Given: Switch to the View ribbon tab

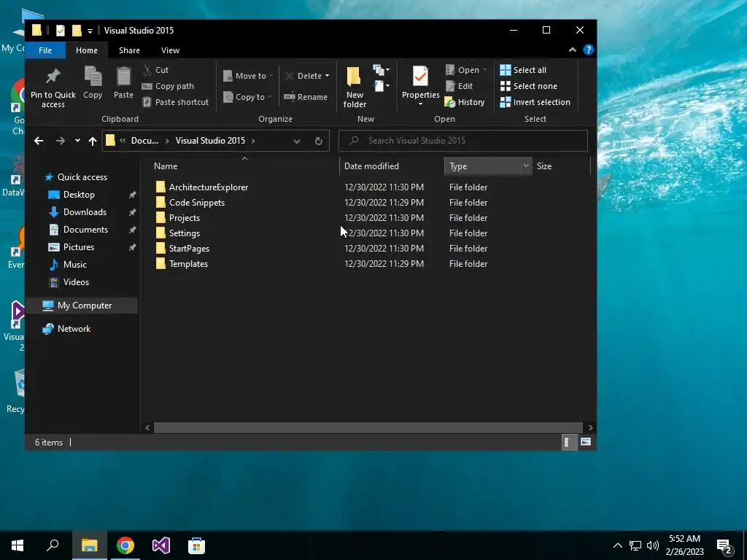Looking at the screenshot, I should tap(170, 50).
